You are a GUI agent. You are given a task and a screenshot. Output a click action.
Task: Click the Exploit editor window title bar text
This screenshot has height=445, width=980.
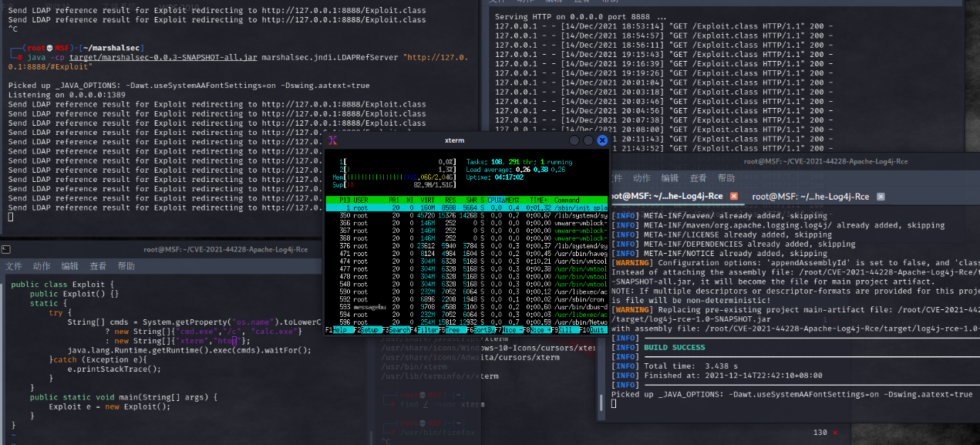(x=225, y=249)
